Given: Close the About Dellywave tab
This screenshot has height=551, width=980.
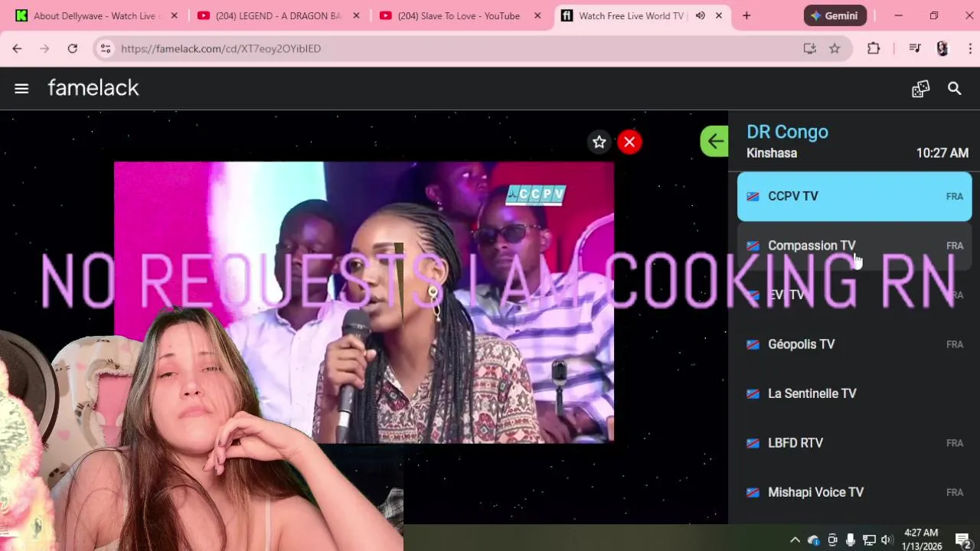Looking at the screenshot, I should (x=174, y=15).
